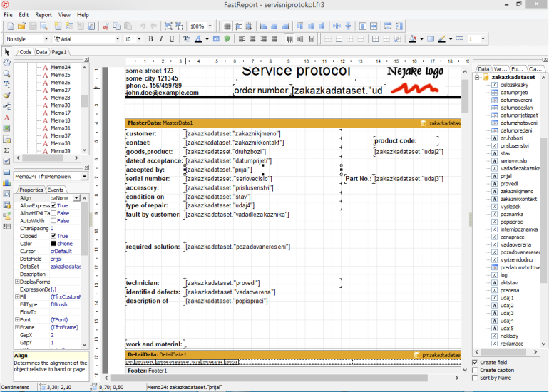Toggle the Clipped True checkbox
Screen dimensions: 549x392
click(x=53, y=236)
